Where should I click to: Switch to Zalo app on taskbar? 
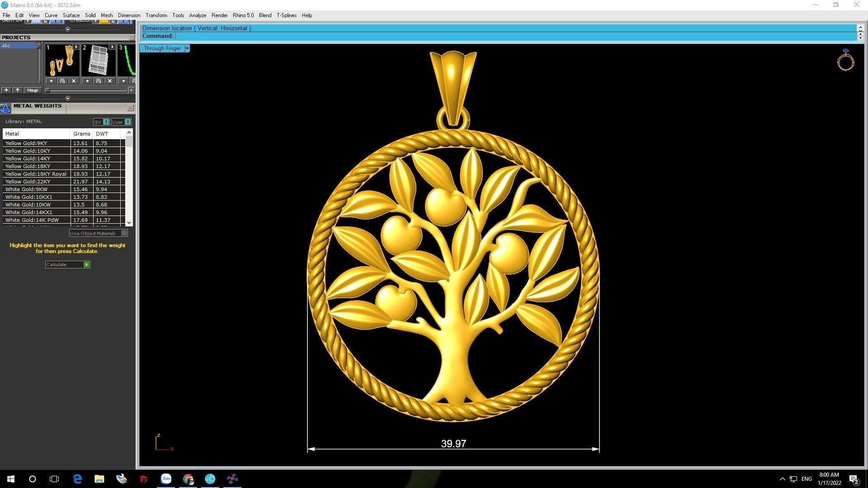click(166, 479)
